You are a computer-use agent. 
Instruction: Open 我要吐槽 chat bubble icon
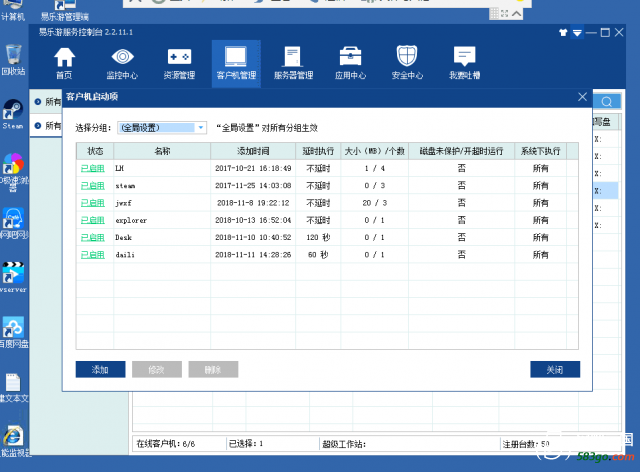coord(464,63)
